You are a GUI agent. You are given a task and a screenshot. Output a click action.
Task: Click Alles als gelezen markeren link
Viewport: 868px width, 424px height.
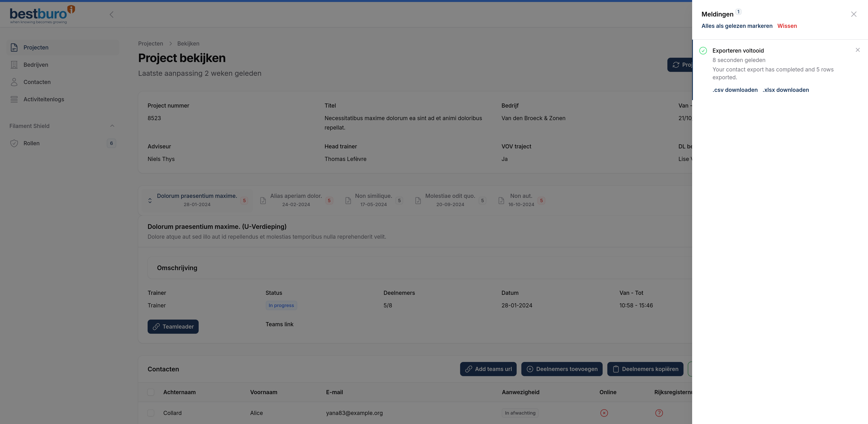[737, 26]
